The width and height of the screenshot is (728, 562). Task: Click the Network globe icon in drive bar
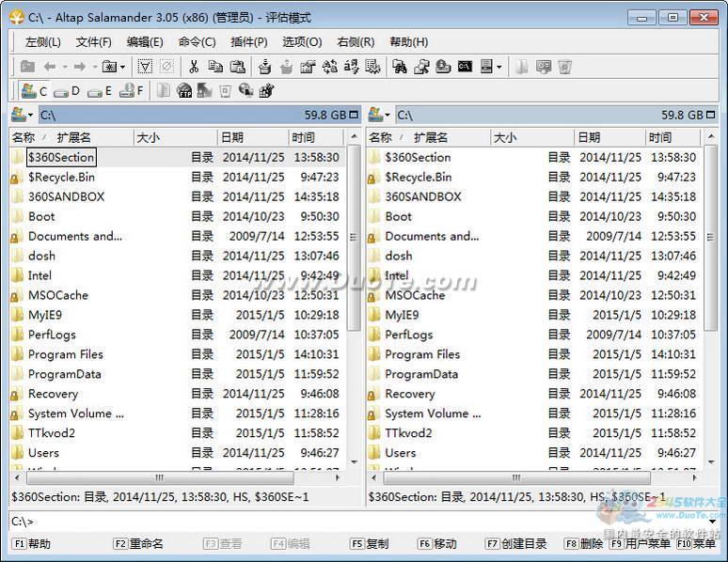[245, 91]
